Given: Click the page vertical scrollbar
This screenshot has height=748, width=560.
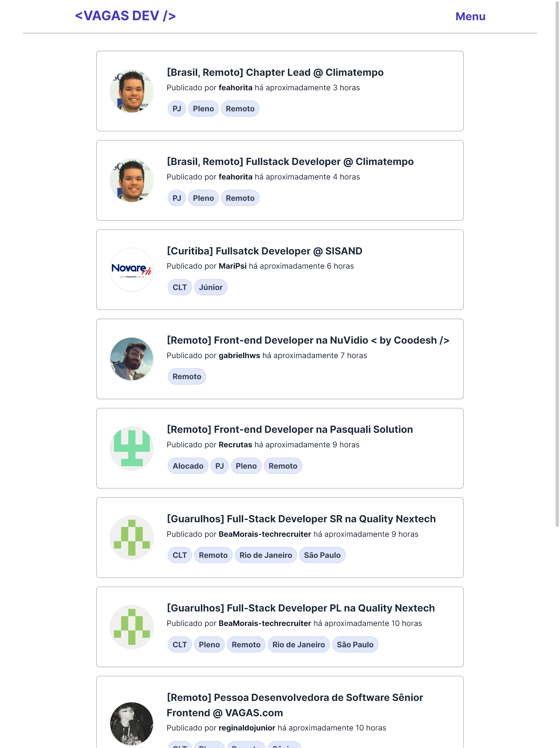Looking at the screenshot, I should click(x=557, y=264).
